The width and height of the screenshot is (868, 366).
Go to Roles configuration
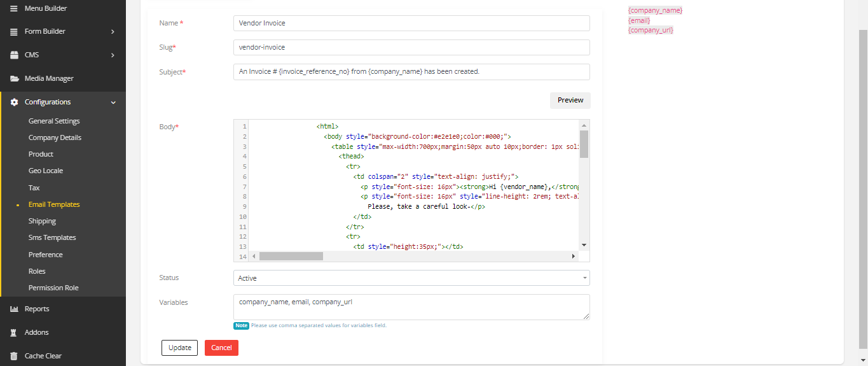(x=37, y=271)
